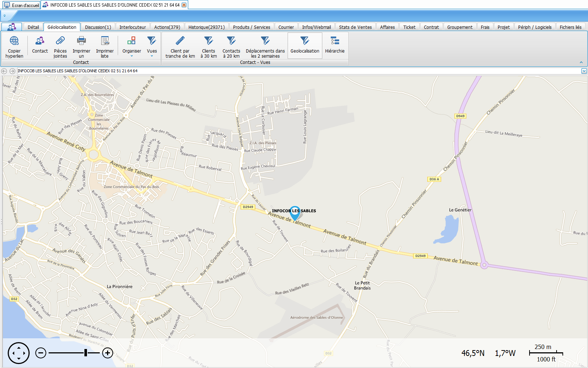
Task: Select Déplacements dans les 2 semaines filter
Action: click(265, 41)
